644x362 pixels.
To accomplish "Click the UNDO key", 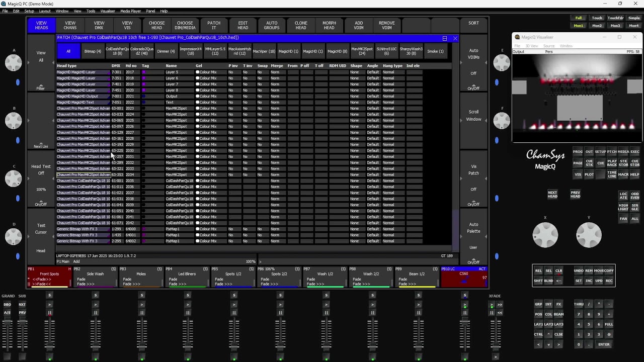I will point(579,271).
